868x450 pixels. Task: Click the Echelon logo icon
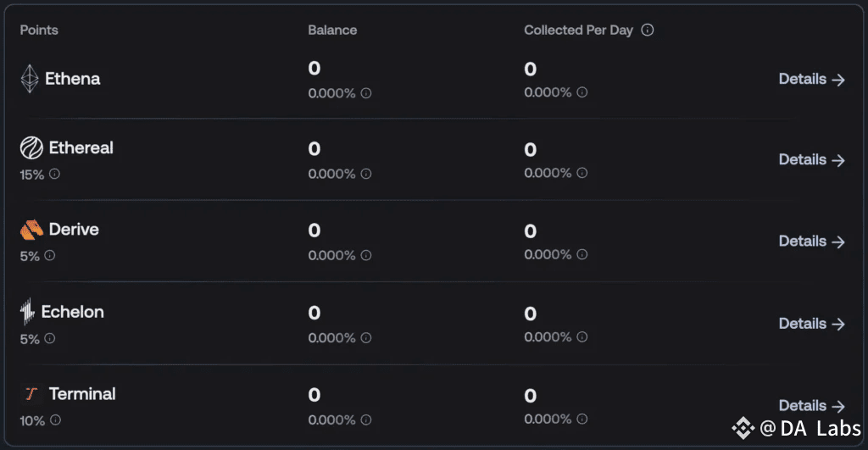pyautogui.click(x=27, y=312)
